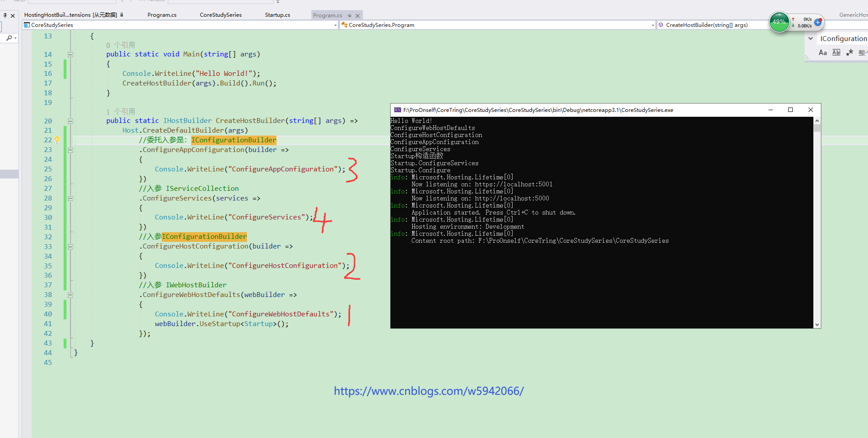Toggle Use regular expressions in the find box
The width and height of the screenshot is (868, 438).
tap(850, 52)
